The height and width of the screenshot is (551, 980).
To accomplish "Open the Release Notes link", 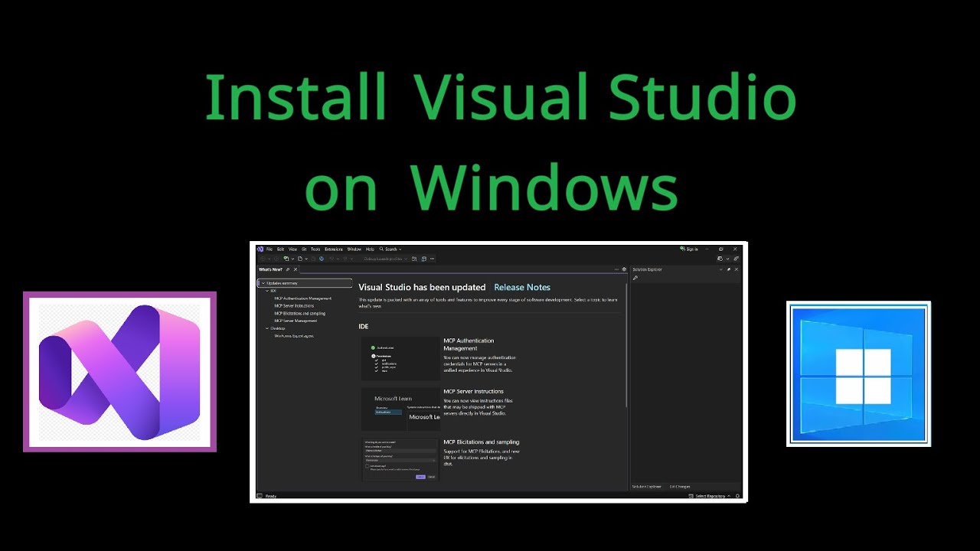I will click(x=522, y=287).
